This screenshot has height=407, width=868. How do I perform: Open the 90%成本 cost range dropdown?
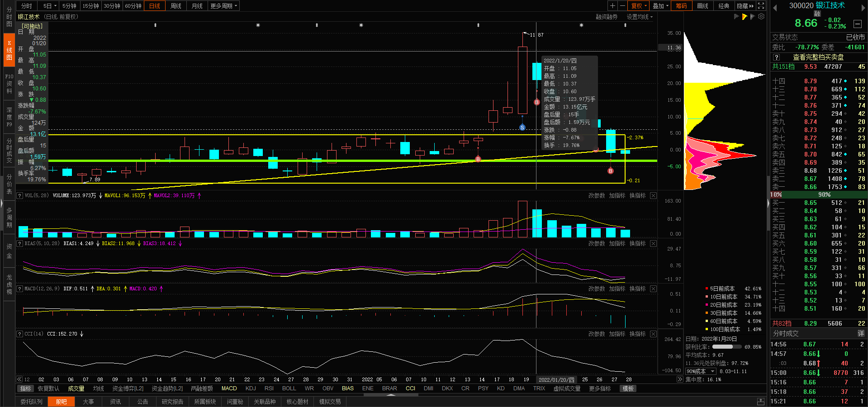(x=700, y=371)
